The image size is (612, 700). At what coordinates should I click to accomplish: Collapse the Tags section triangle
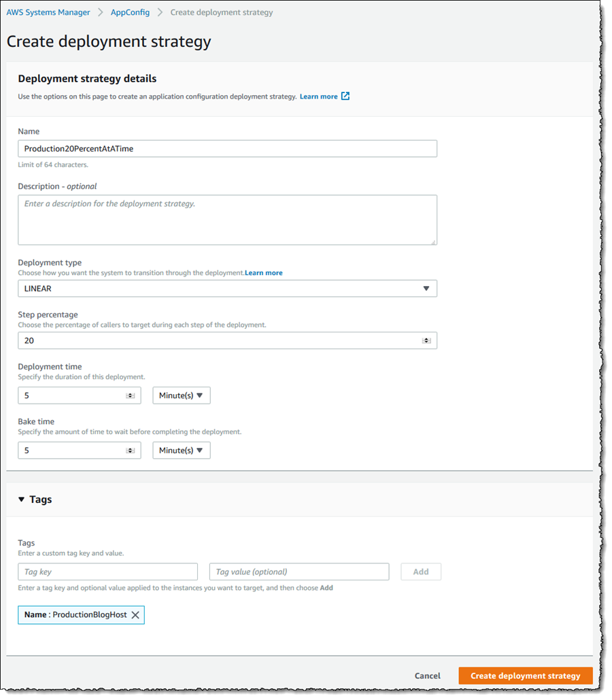(21, 500)
